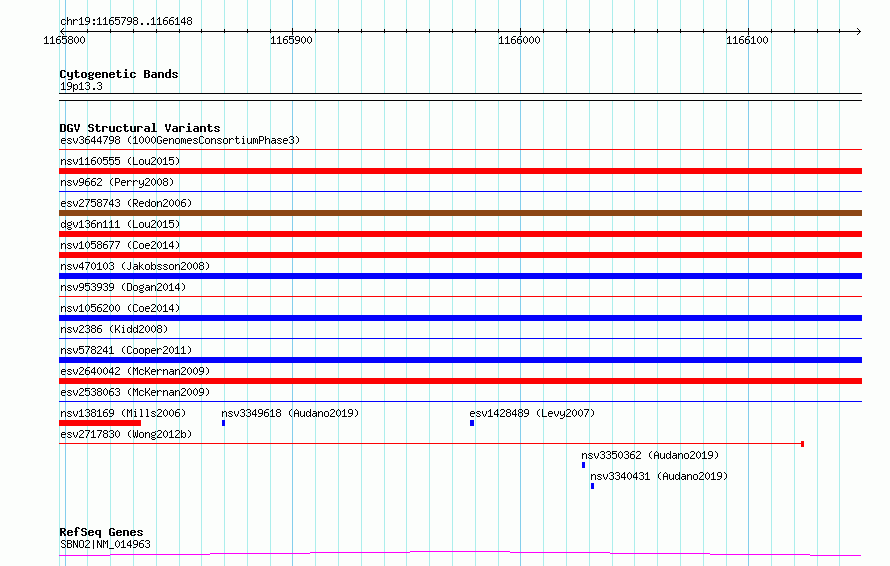890x566 pixels.
Task: Click the nsv3340431 (Audano2019) label
Action: pos(659,476)
